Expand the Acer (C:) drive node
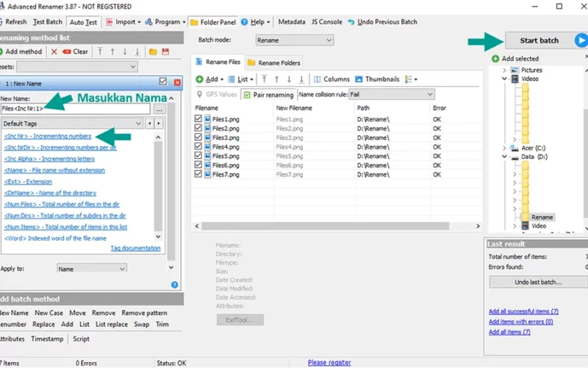 [x=504, y=148]
